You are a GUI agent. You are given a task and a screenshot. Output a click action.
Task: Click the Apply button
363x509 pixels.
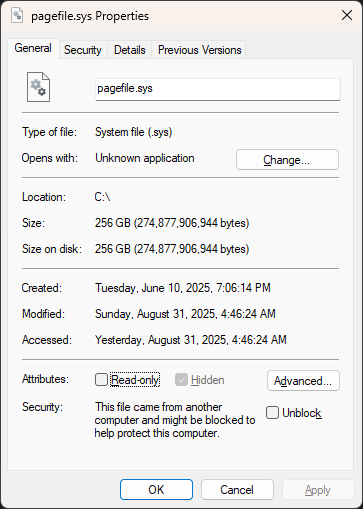318,490
